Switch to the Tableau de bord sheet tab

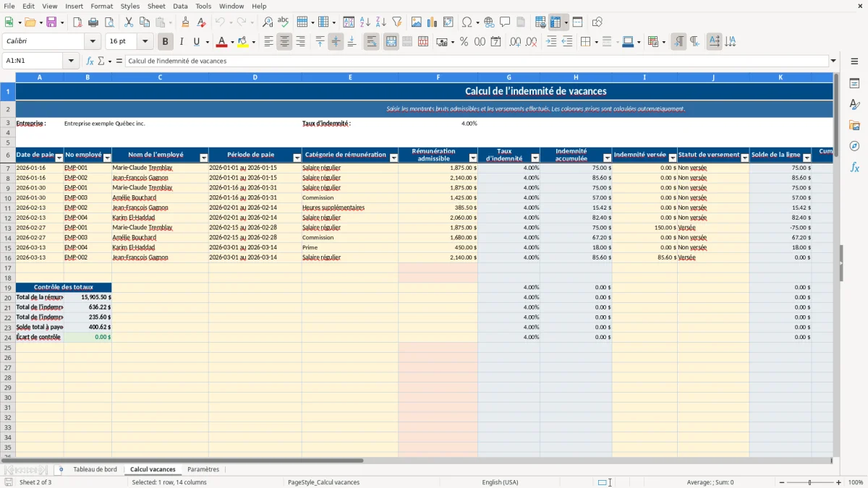click(95, 470)
